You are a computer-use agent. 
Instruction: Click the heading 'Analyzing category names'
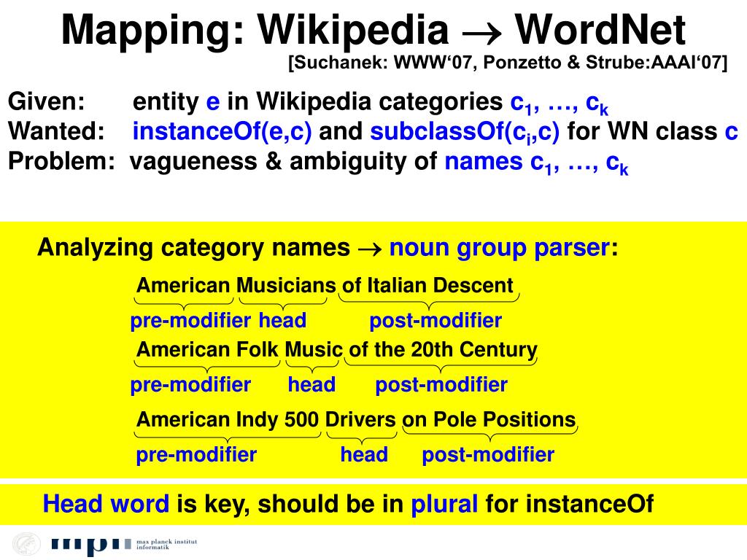click(193, 248)
